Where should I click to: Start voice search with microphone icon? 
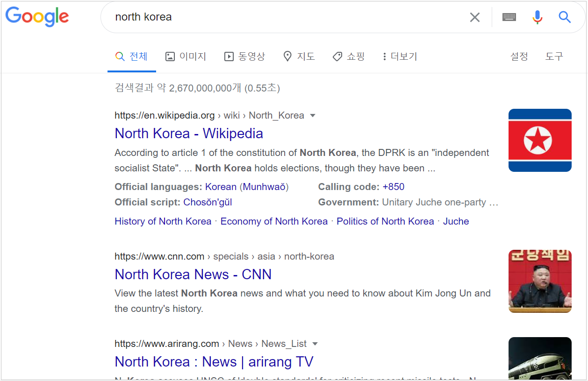538,17
